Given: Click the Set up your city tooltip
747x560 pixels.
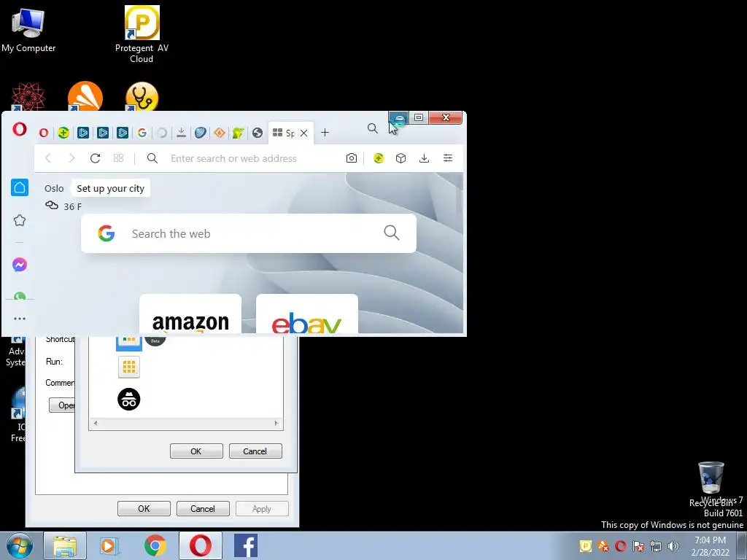Looking at the screenshot, I should pos(111,188).
